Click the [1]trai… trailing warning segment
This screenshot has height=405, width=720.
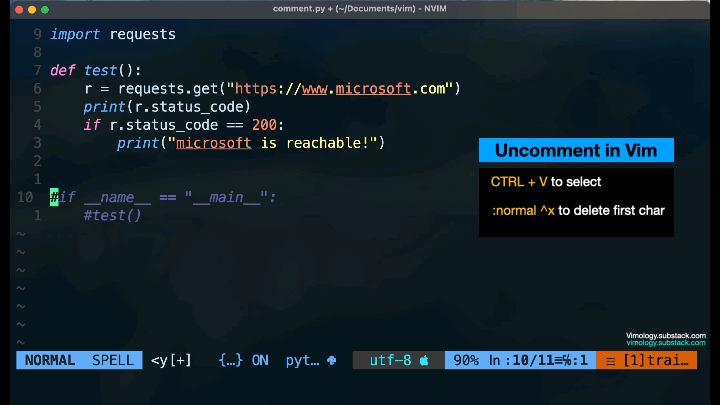656,360
